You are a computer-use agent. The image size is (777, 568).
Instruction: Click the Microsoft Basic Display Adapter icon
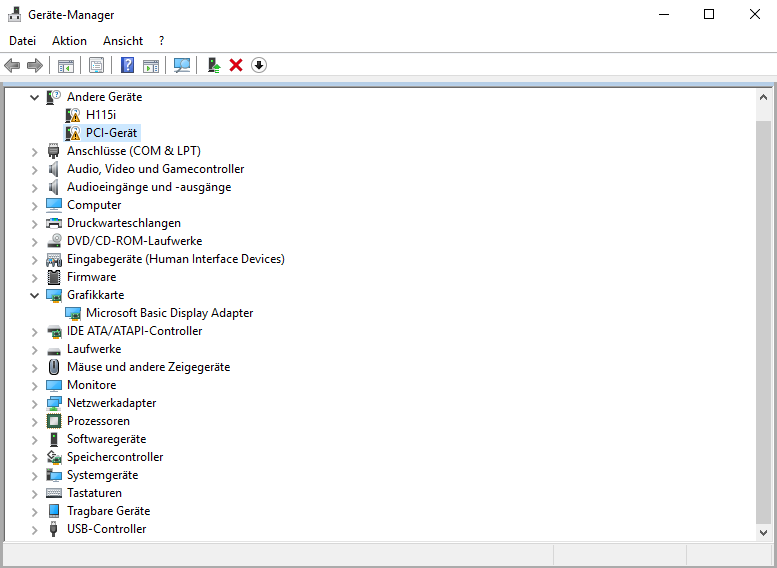[x=73, y=313]
